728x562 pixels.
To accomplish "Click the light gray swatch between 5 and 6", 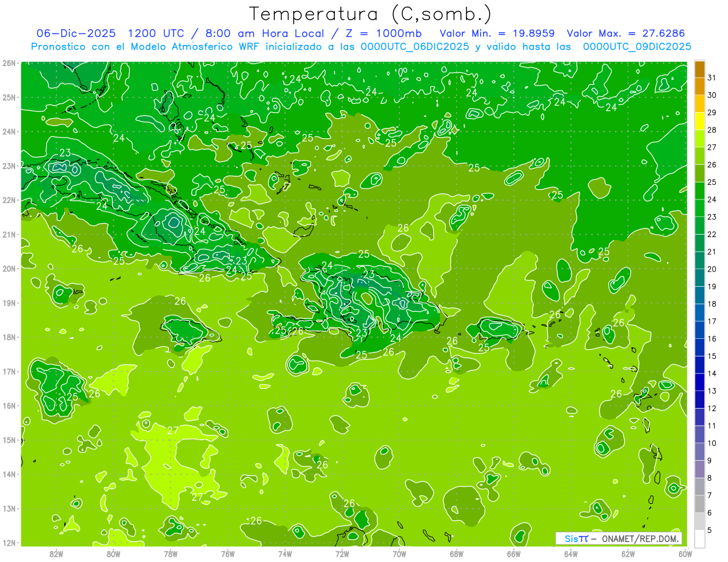I will point(699,521).
